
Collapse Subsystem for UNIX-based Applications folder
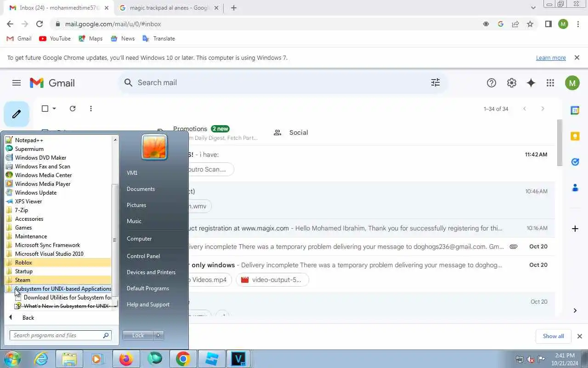coord(58,289)
